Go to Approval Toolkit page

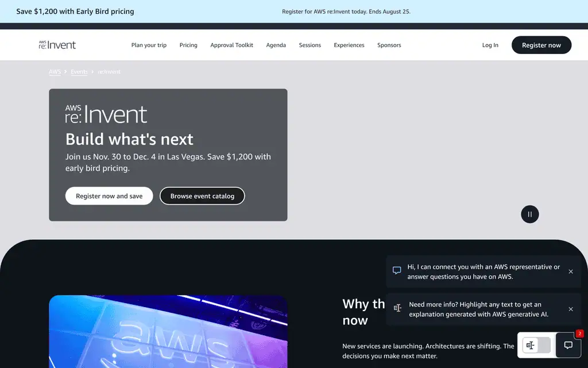tap(232, 45)
